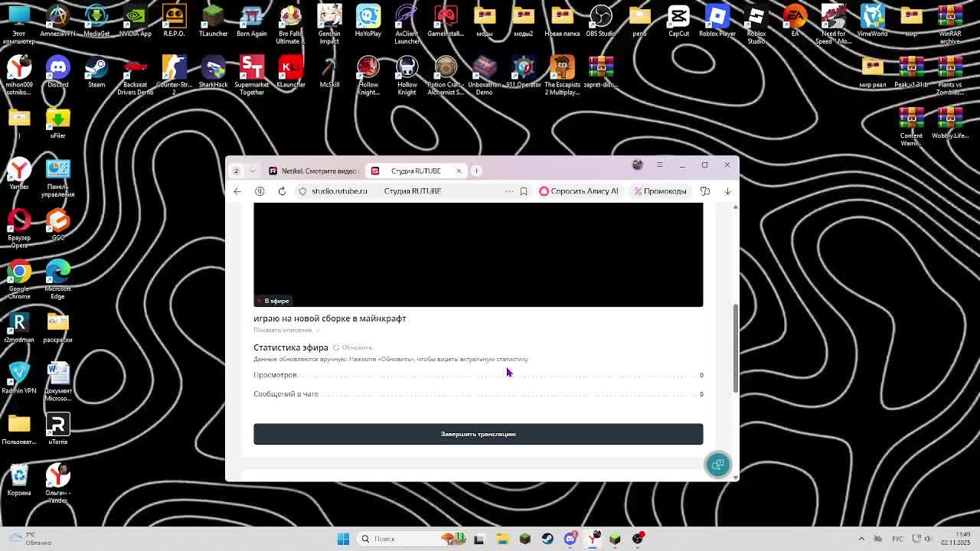Viewport: 980px width, 551px height.
Task: Open the RUTUBE support chat widget
Action: click(x=717, y=465)
